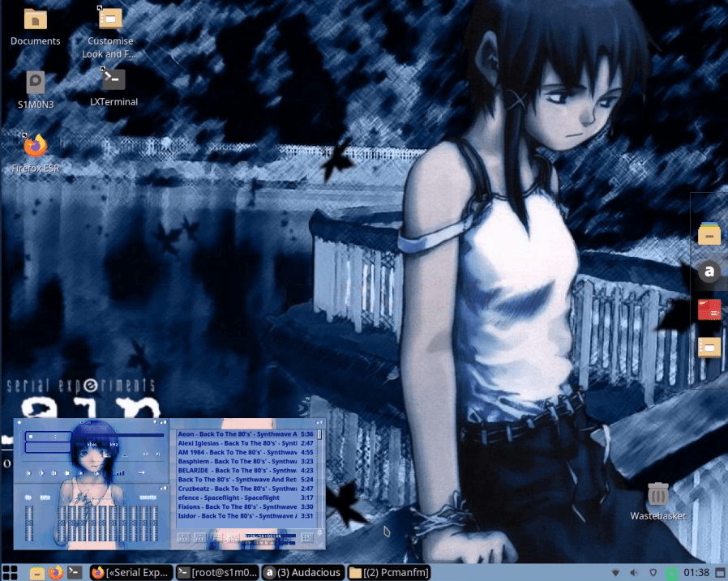The image size is (728, 581).
Task: Click Firefox launcher in the taskbar
Action: tap(56, 572)
